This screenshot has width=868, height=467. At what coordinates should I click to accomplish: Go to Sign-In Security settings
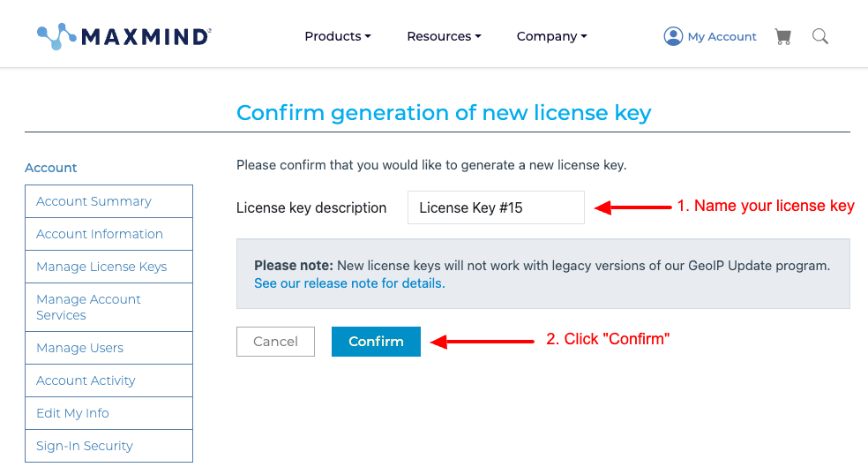109,446
